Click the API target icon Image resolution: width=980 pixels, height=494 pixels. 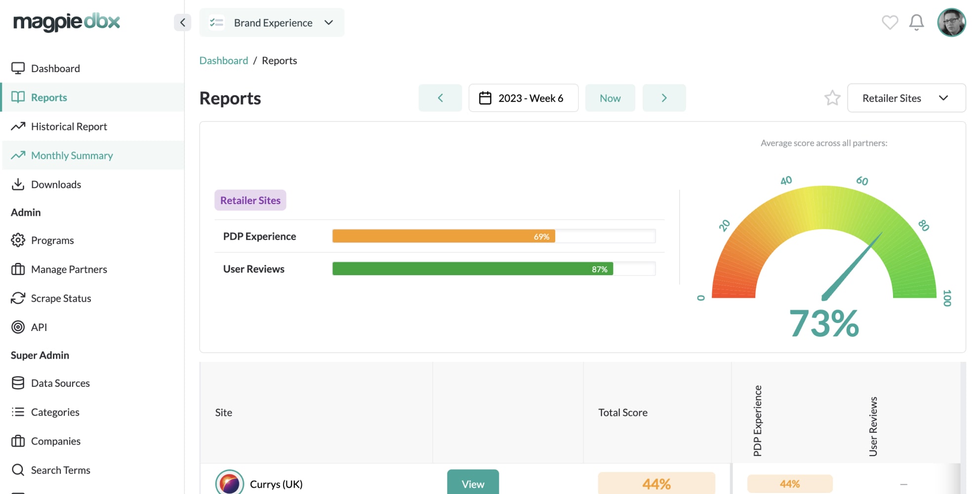point(18,327)
